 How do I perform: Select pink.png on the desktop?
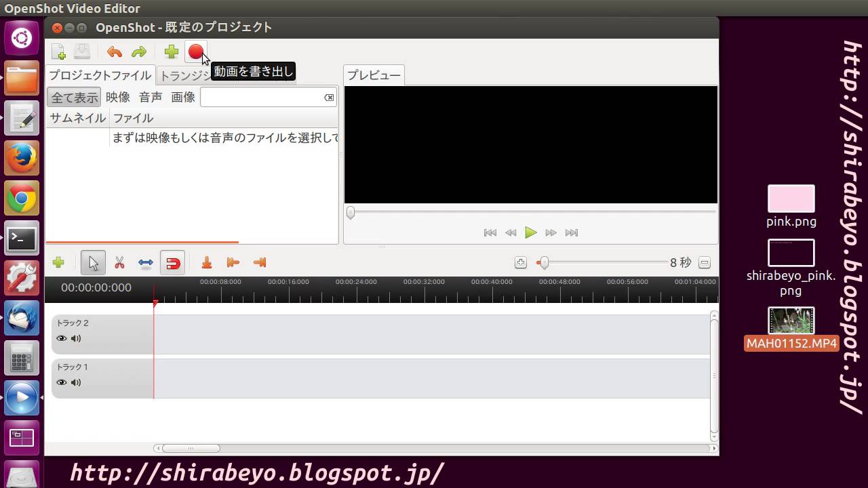click(x=791, y=206)
